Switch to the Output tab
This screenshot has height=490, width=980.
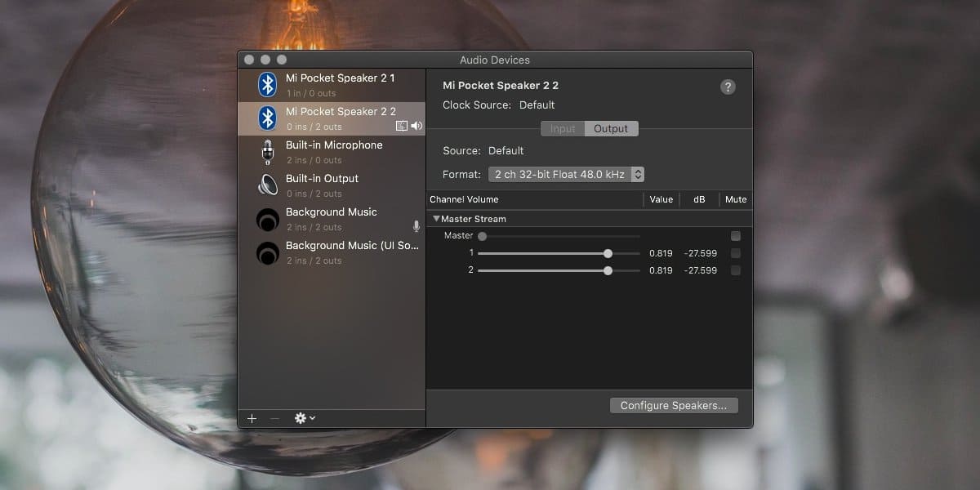tap(611, 128)
